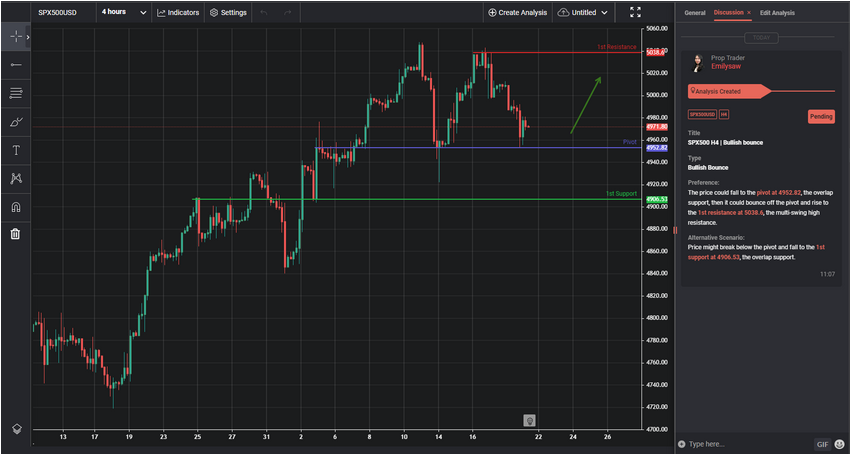The height and width of the screenshot is (454, 851).
Task: Click Create Analysis button
Action: (517, 12)
